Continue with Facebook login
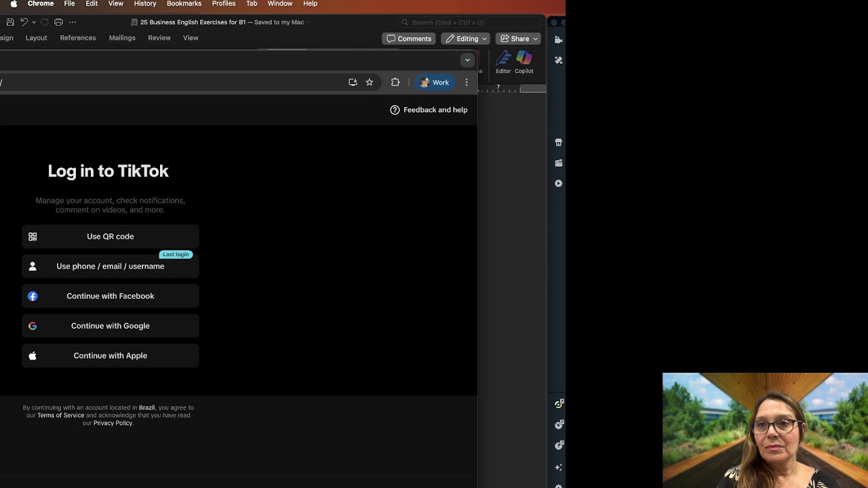Image resolution: width=868 pixels, height=488 pixels. coord(111,296)
